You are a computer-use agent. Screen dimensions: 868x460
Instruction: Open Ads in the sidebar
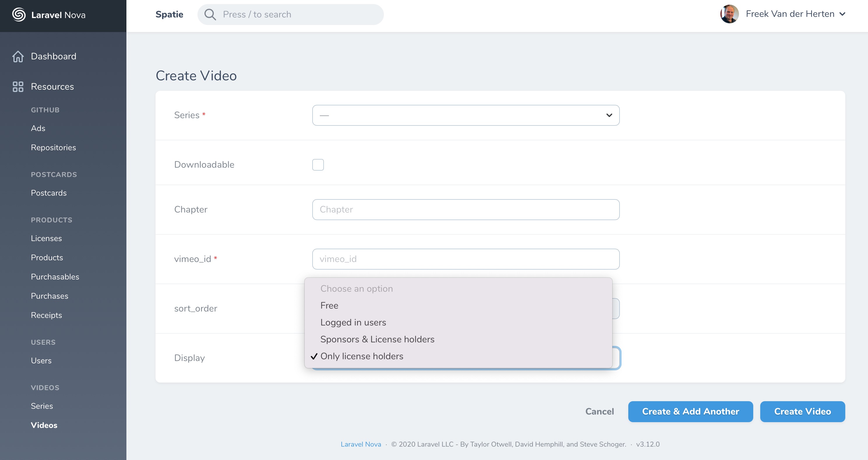38,128
